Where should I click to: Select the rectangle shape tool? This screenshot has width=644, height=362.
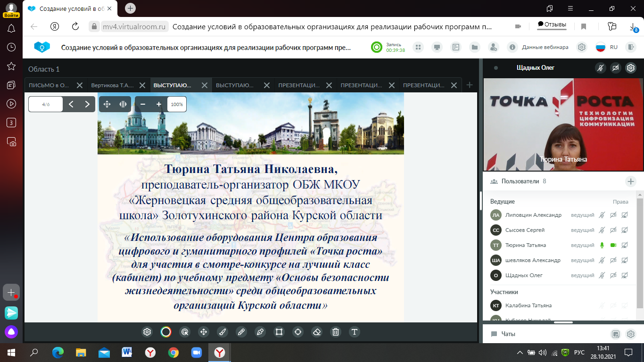[279, 332]
